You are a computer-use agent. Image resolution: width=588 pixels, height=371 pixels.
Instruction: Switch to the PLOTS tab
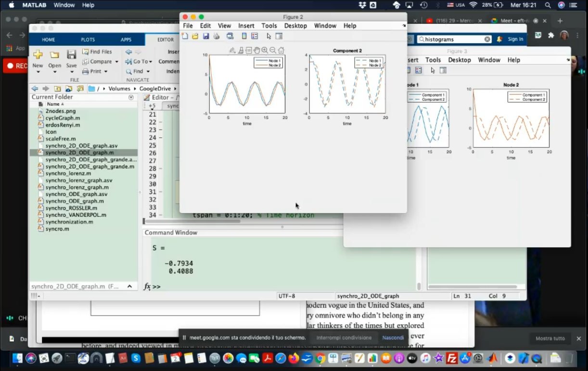point(88,40)
